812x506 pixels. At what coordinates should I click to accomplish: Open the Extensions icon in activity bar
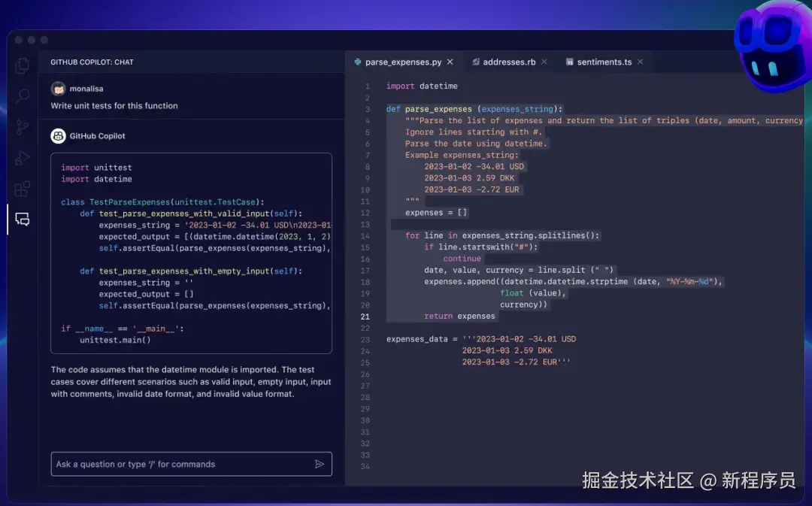[23, 189]
